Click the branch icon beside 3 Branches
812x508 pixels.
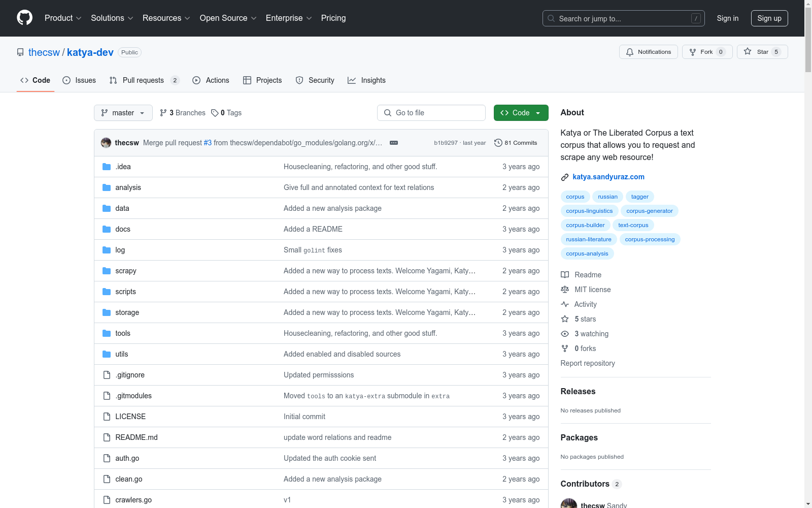(163, 113)
